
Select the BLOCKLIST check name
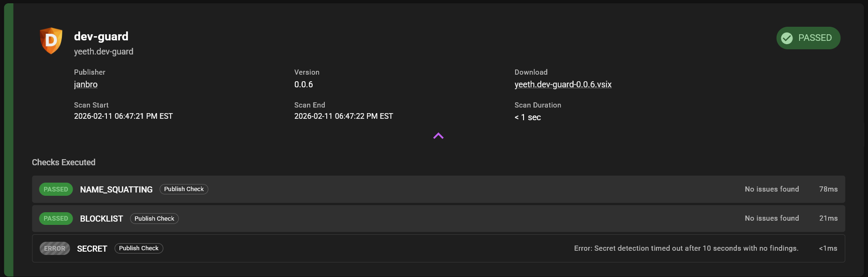tap(101, 219)
